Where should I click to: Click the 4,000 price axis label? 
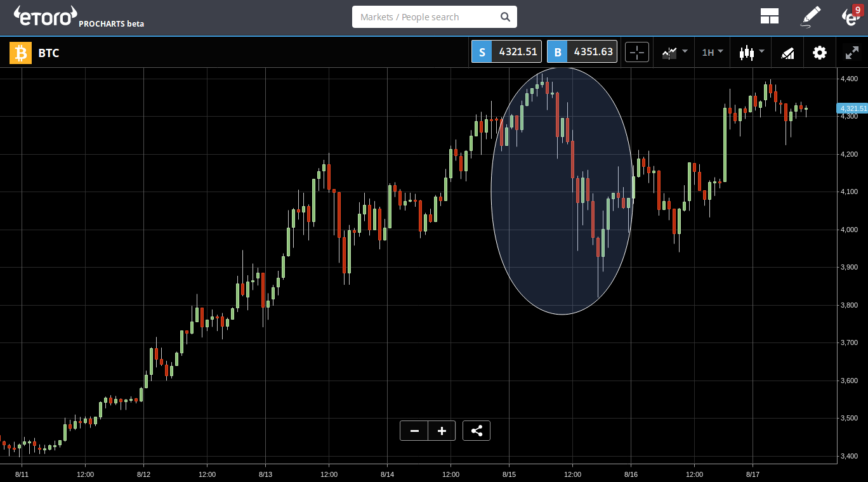pos(849,230)
